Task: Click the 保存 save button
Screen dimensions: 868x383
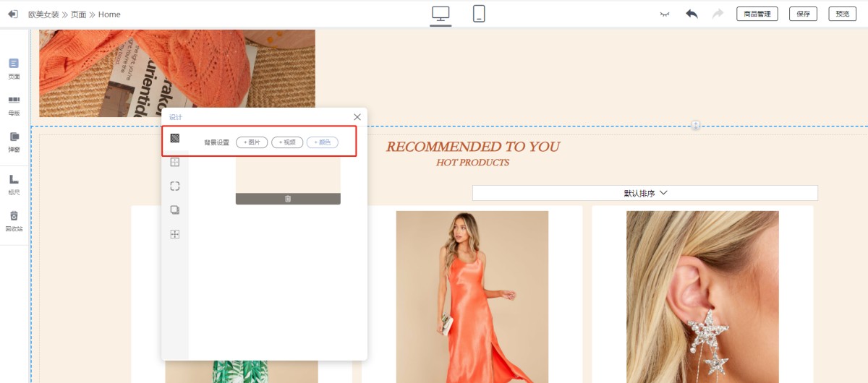Action: click(x=803, y=14)
